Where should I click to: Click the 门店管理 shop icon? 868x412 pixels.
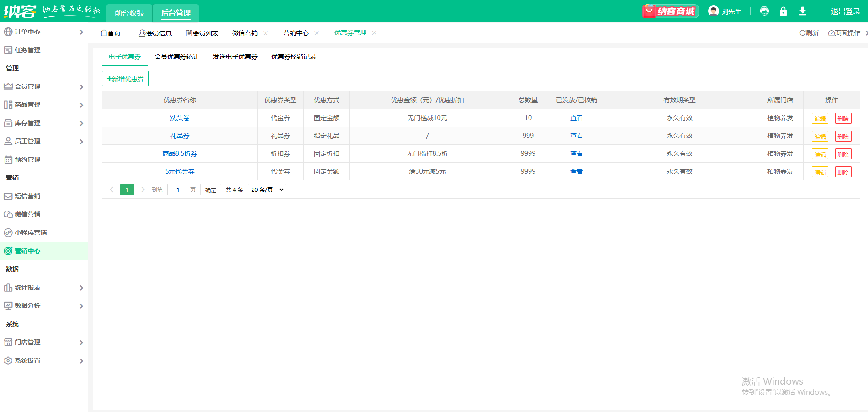8,342
